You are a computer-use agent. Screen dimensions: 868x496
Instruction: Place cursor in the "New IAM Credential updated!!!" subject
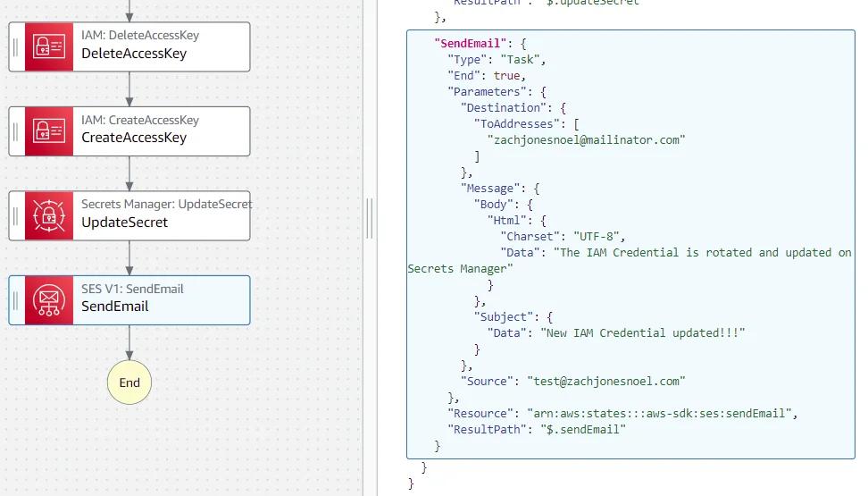click(642, 332)
